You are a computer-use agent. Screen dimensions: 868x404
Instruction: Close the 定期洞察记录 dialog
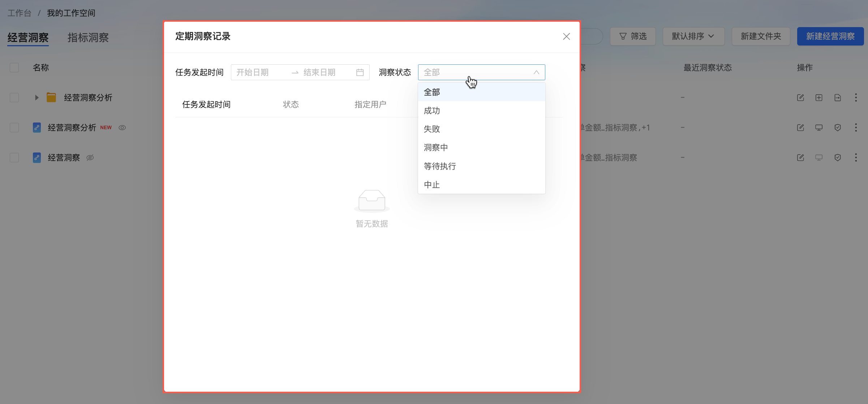566,36
